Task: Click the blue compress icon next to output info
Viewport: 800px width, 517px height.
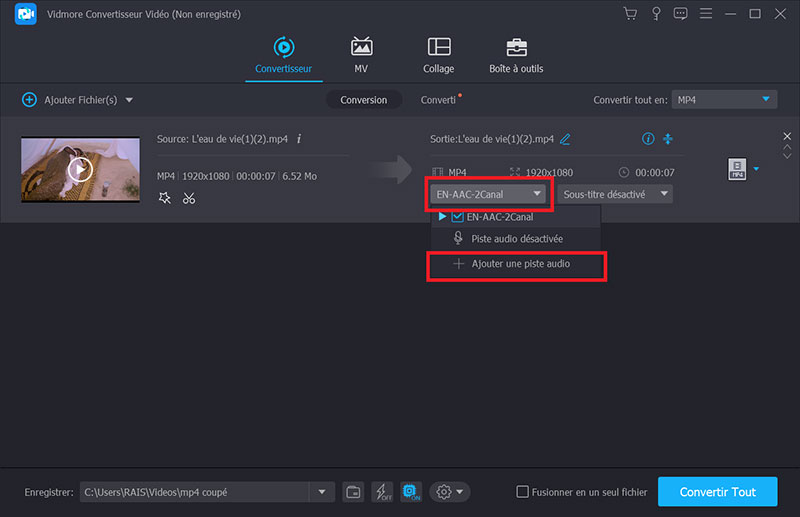Action: click(669, 139)
